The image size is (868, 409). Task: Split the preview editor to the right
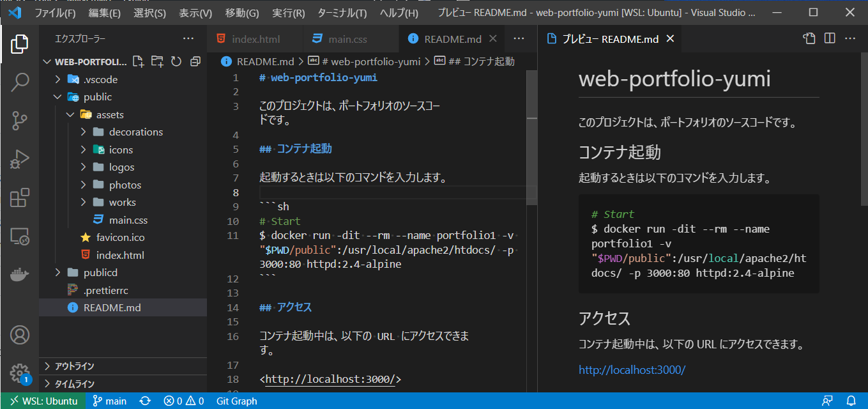click(x=830, y=39)
